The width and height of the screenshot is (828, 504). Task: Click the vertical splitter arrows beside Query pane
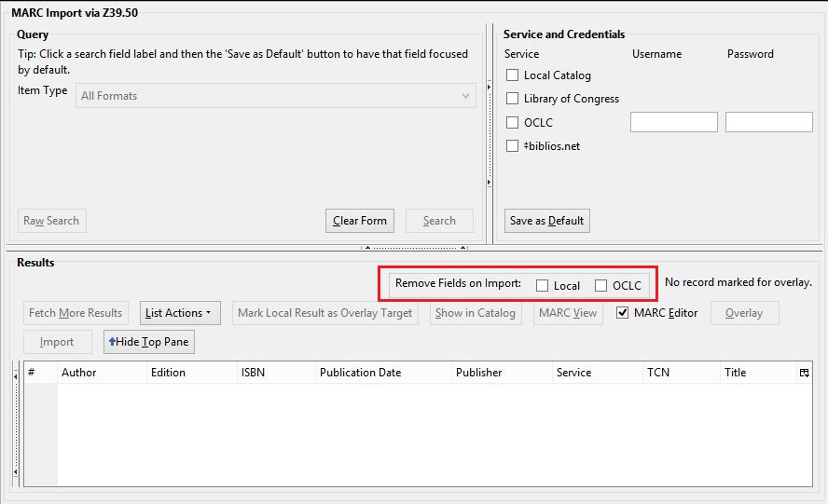coord(489,135)
